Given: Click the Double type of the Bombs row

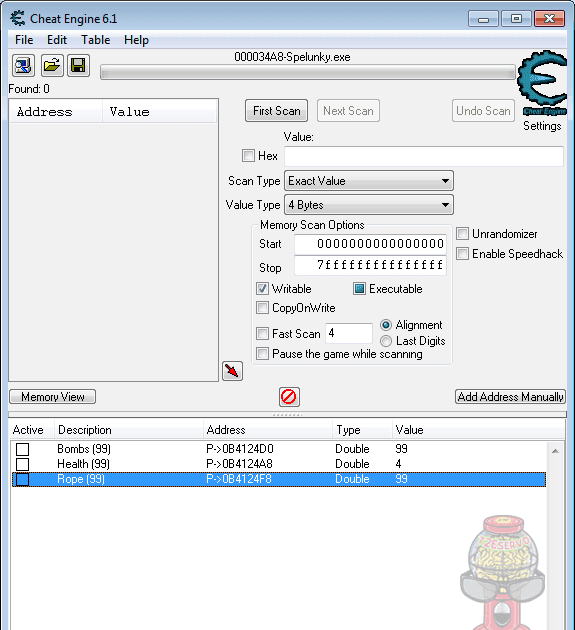Looking at the screenshot, I should click(352, 449).
